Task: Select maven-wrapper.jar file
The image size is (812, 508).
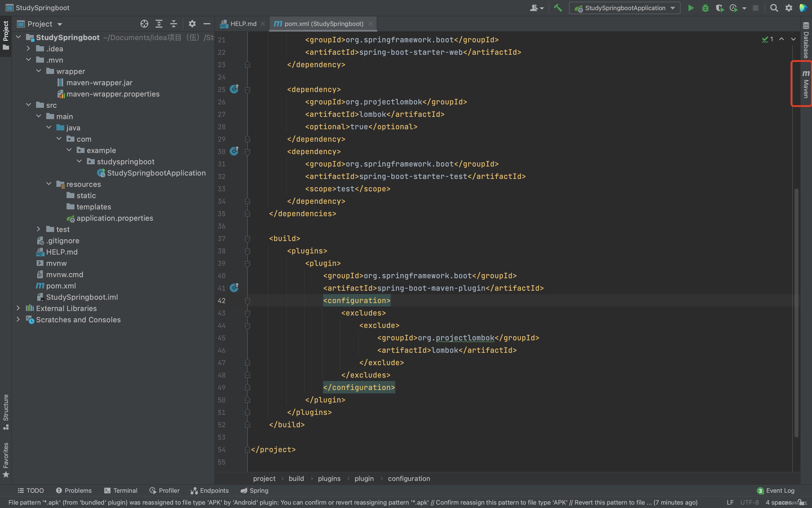Action: pos(95,82)
